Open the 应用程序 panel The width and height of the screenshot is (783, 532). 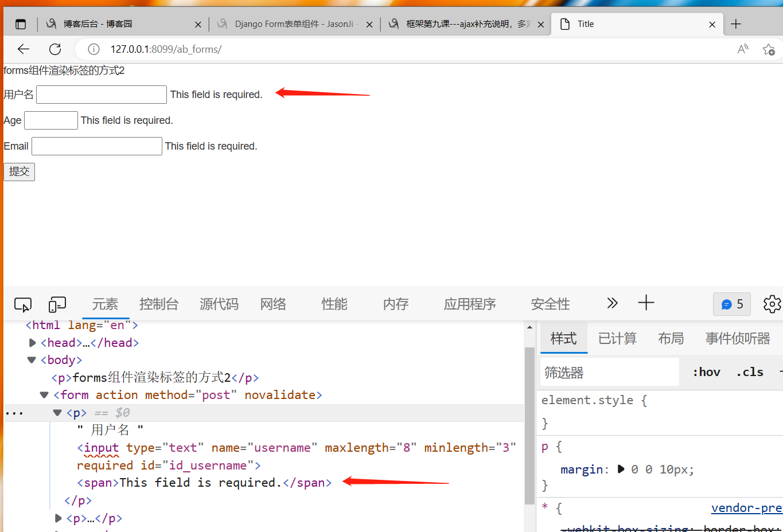470,304
